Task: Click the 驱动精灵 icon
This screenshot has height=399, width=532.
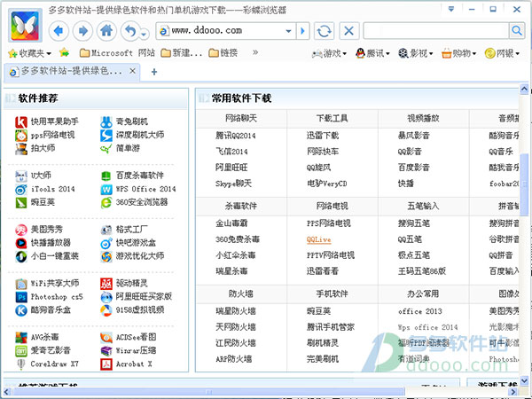Action: tap(106, 284)
